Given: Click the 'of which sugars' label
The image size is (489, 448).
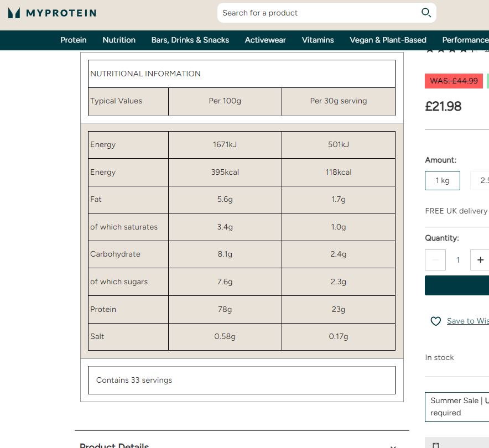Looking at the screenshot, I should (119, 282).
